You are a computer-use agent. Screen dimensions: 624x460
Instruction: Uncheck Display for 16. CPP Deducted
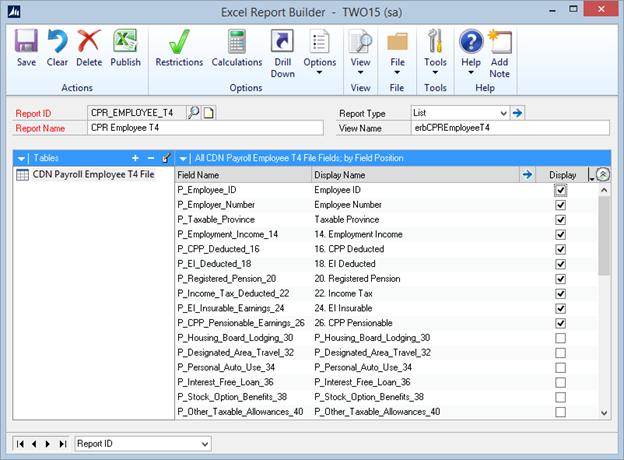(560, 249)
